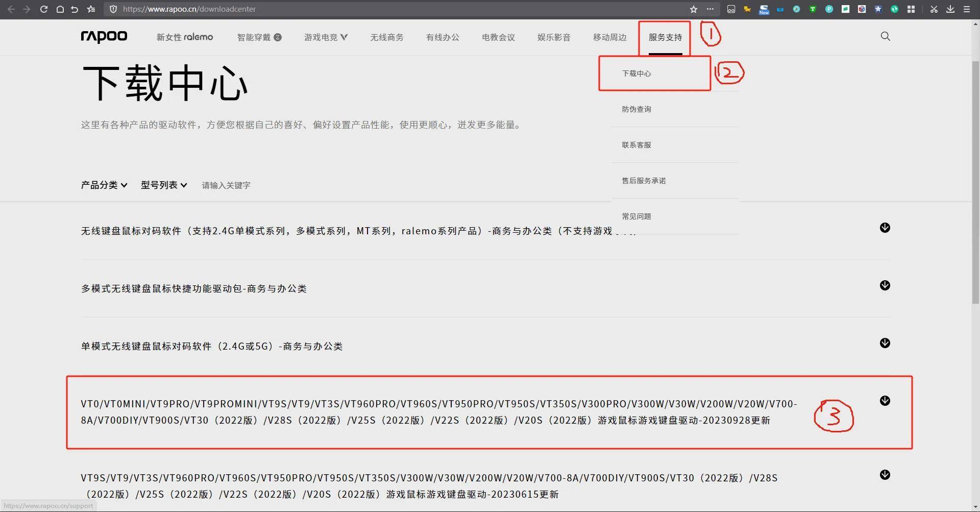Open the 游戏电竞 nav item

point(326,37)
